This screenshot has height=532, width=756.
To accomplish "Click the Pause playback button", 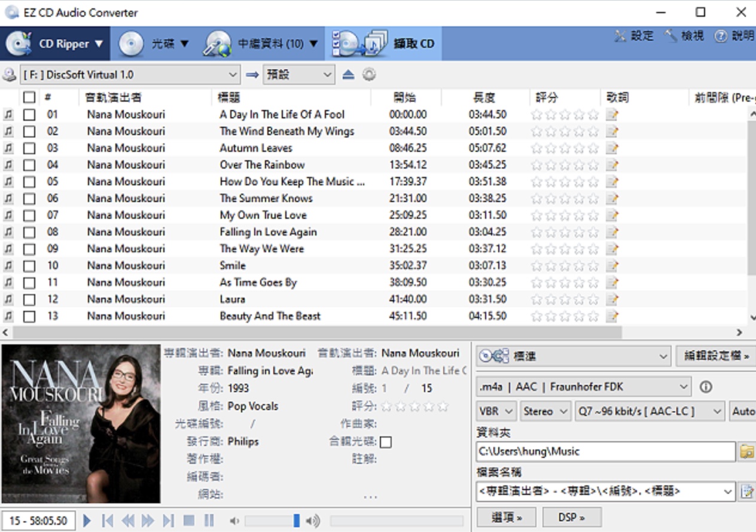I will 209,521.
